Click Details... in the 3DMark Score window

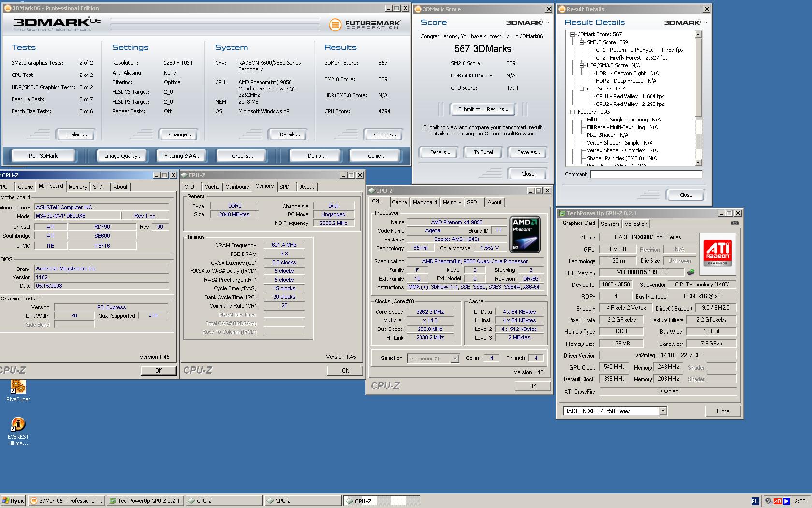point(440,152)
